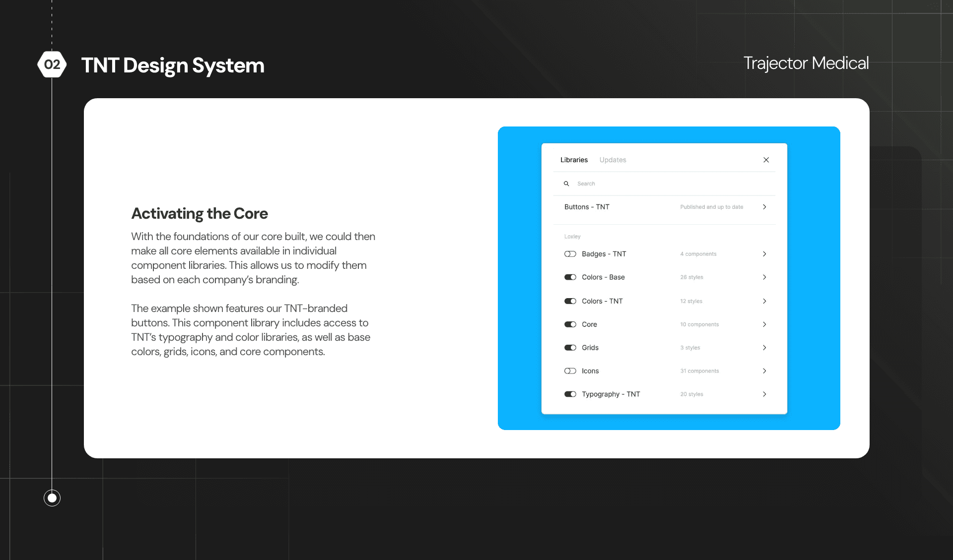Close the Libraries dialog

pos(766,160)
